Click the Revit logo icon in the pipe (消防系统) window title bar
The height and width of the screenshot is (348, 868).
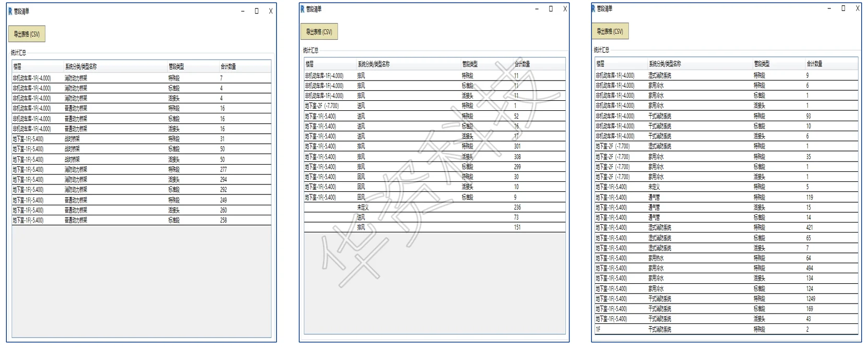[593, 8]
